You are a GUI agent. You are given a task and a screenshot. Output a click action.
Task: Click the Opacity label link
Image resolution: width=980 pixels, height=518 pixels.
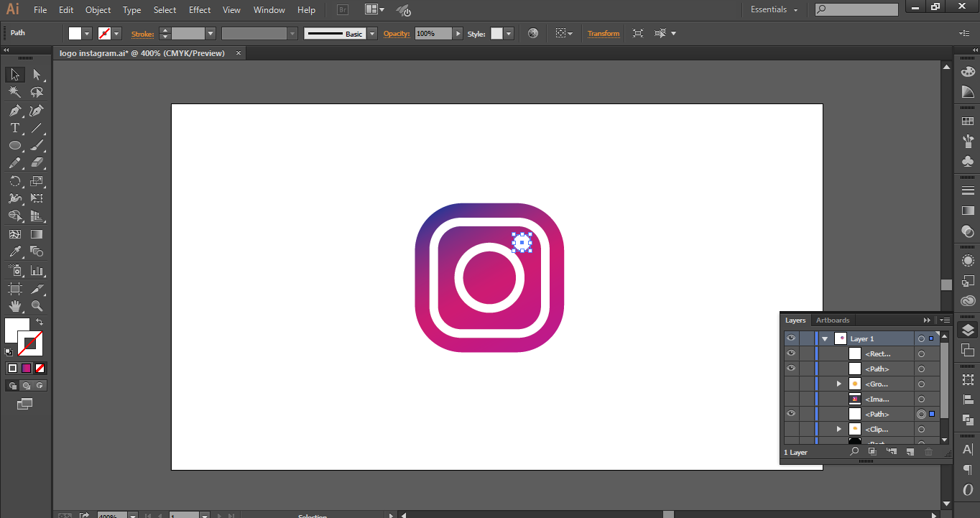pyautogui.click(x=396, y=34)
